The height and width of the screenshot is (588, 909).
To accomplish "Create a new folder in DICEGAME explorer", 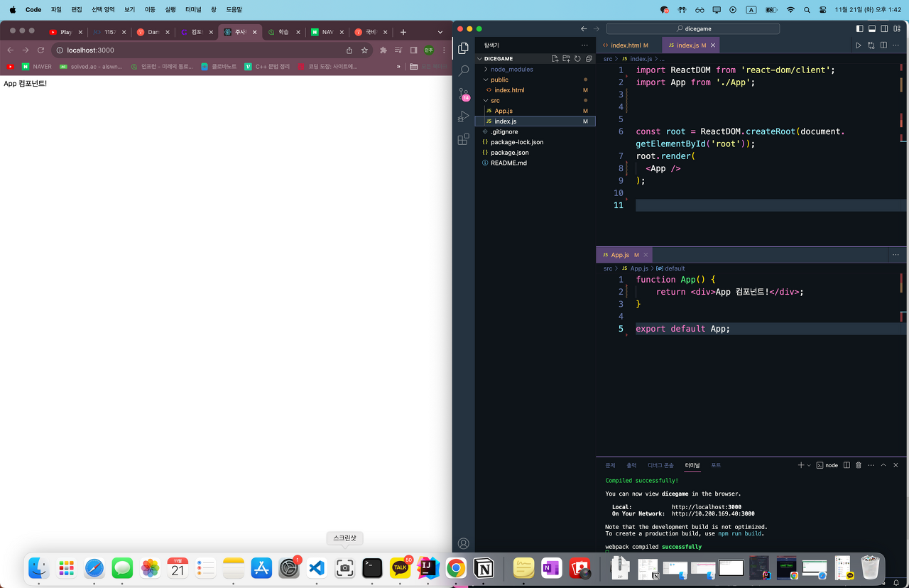I will (x=566, y=59).
